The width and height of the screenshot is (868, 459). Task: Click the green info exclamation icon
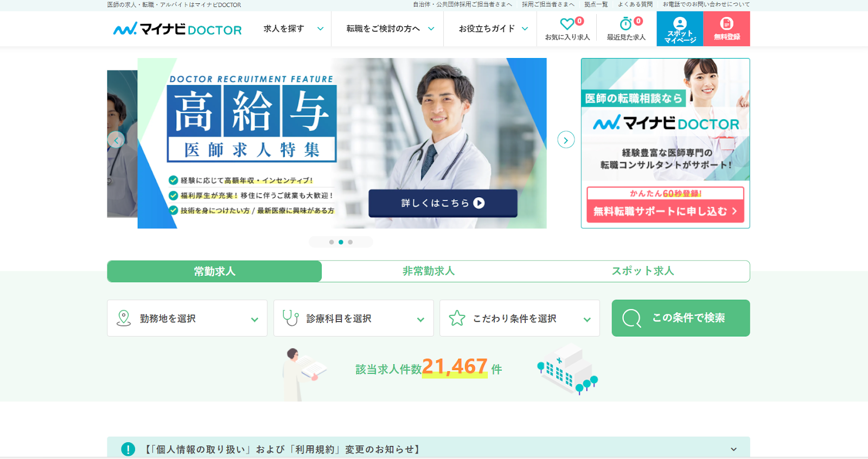(128, 449)
